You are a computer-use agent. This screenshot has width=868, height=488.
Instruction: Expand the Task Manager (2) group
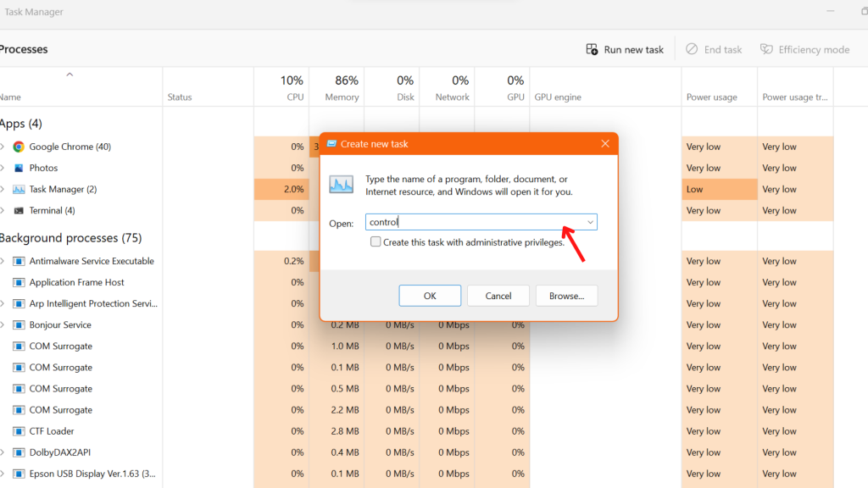(3, 189)
